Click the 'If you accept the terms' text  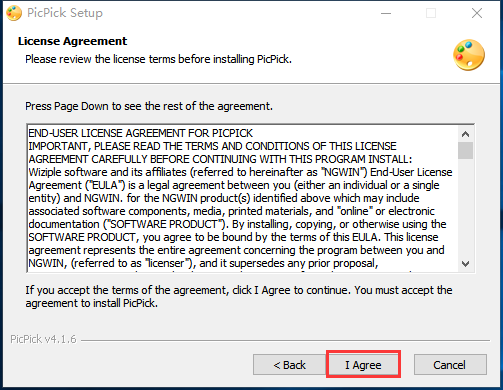pyautogui.click(x=239, y=297)
